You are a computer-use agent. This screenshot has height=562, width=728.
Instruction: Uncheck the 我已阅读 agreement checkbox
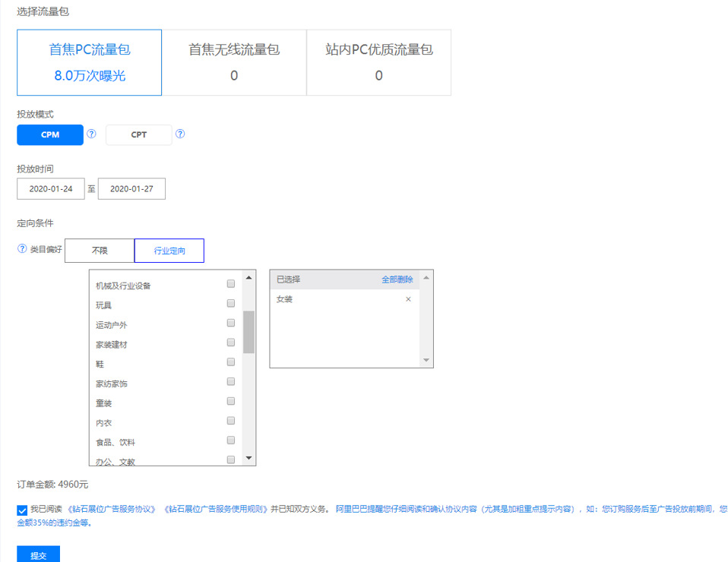pos(22,510)
